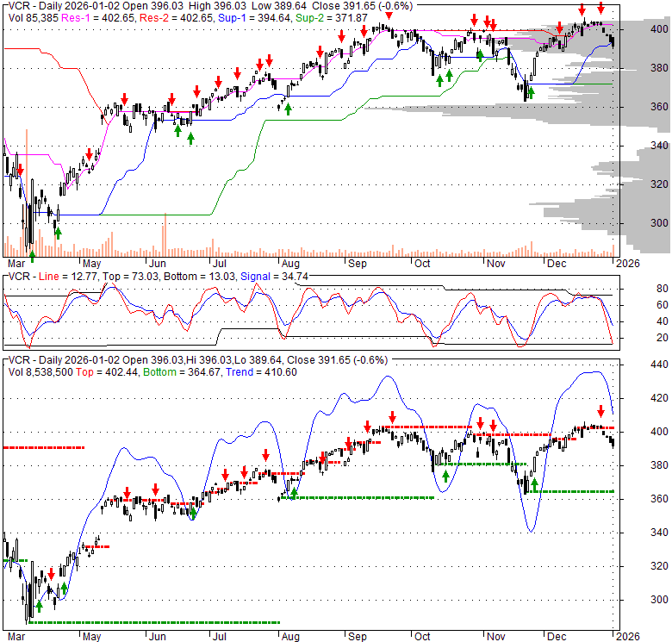Select the Bottom = 364.67 label in bottom chart
The height and width of the screenshot is (642, 672).
(x=182, y=372)
